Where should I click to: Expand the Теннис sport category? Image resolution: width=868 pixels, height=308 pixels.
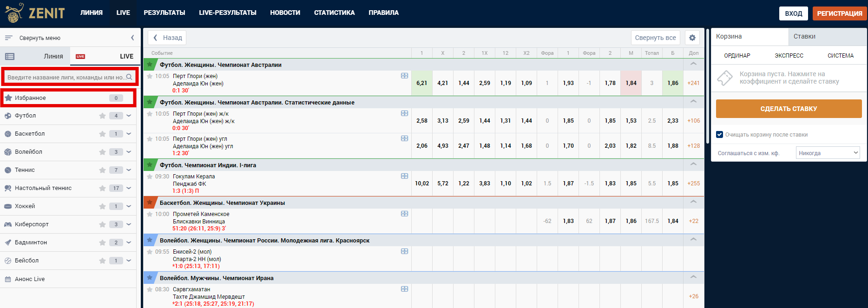pyautogui.click(x=129, y=170)
